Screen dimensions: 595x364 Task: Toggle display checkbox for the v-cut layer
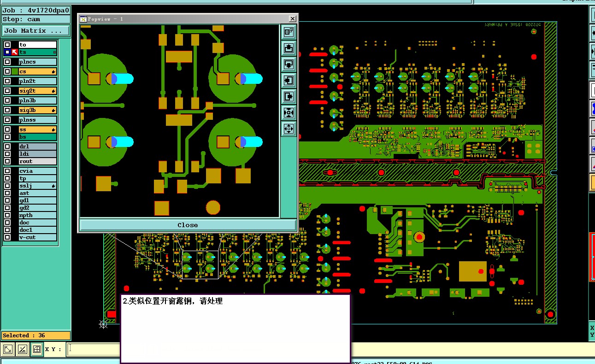[x=7, y=237]
